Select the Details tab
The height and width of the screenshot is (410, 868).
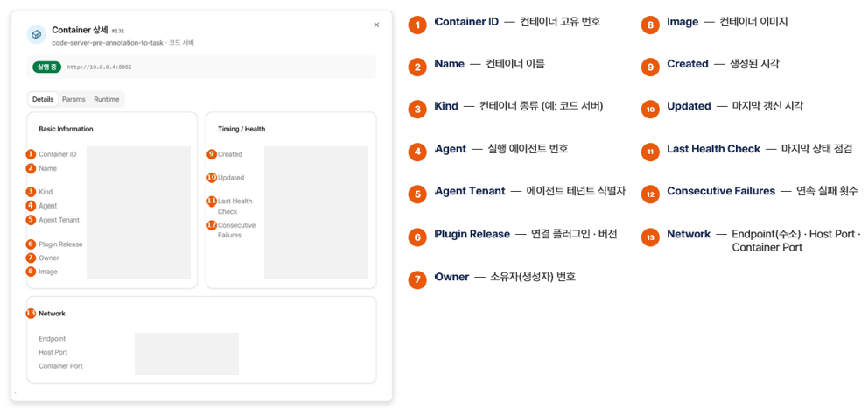click(x=43, y=99)
